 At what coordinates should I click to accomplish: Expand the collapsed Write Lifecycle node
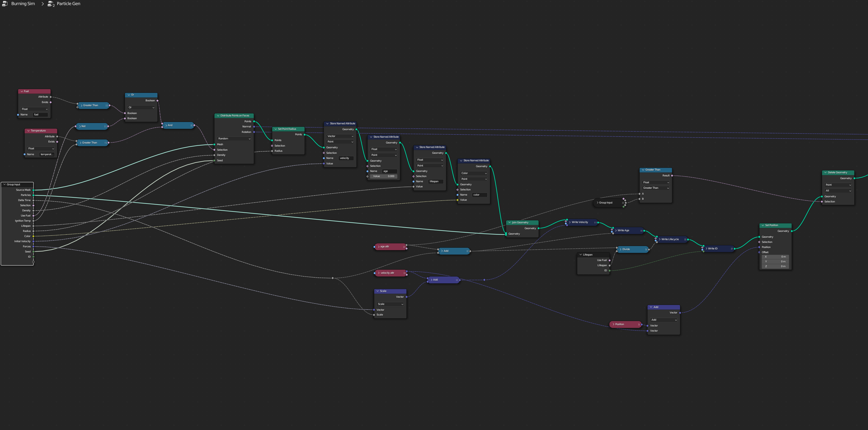coord(659,239)
